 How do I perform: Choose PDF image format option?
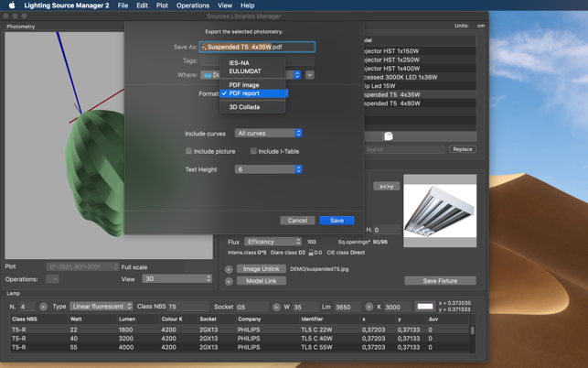coord(252,85)
